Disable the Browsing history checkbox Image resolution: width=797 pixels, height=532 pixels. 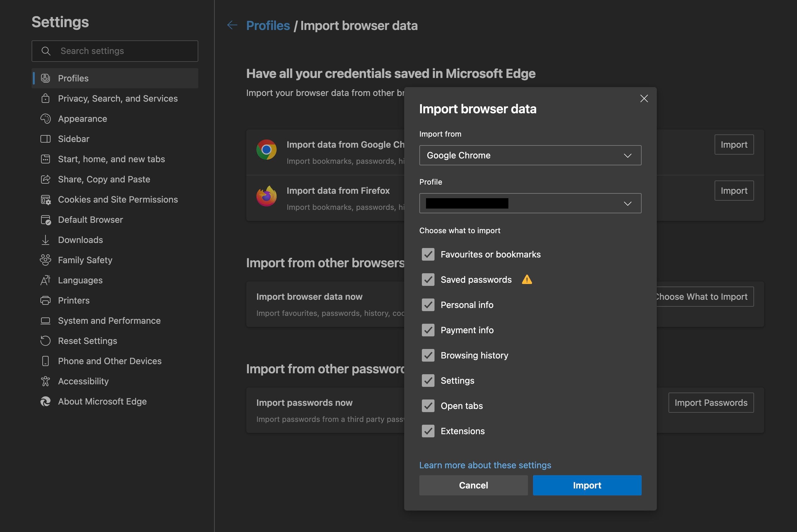pos(428,355)
